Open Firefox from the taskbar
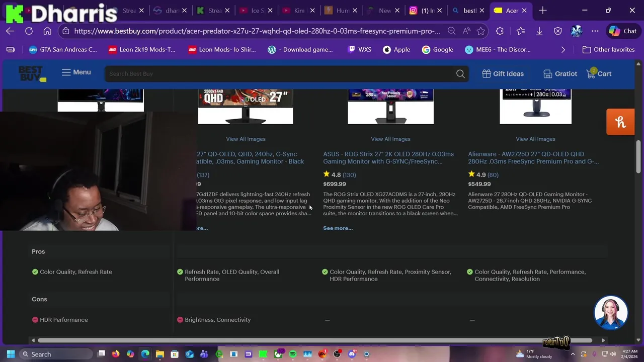This screenshot has height=362, width=644. [x=116, y=354]
